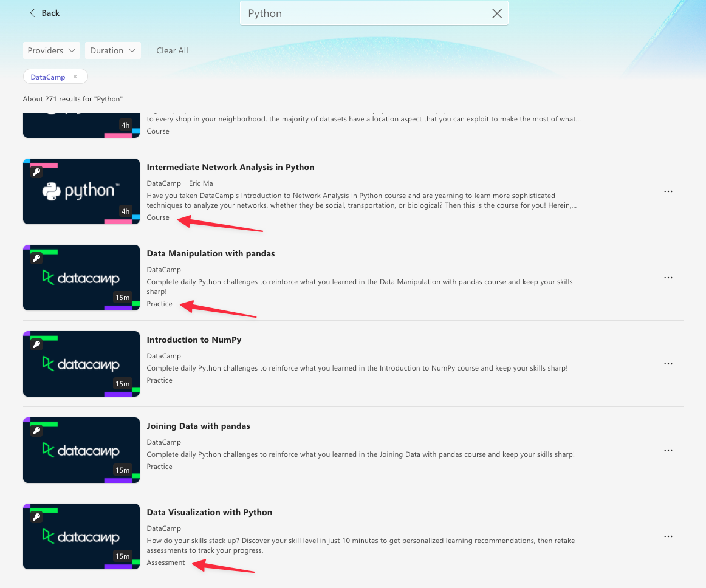Expand the Duration filter dropdown
The width and height of the screenshot is (706, 588).
[113, 50]
